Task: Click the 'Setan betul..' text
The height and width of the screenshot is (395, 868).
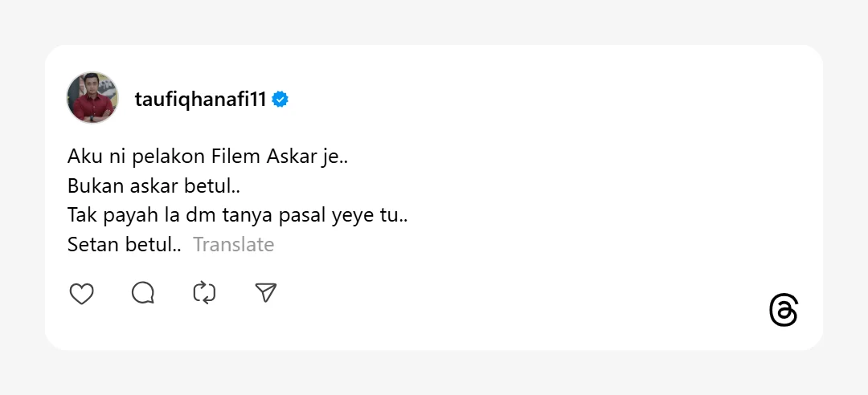Action: point(125,245)
